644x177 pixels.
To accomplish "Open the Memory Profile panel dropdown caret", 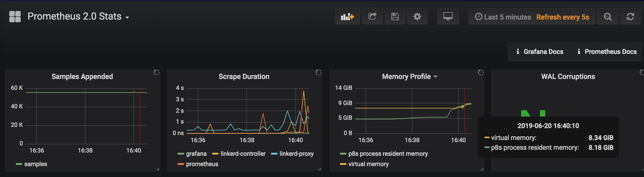I will pyautogui.click(x=436, y=77).
